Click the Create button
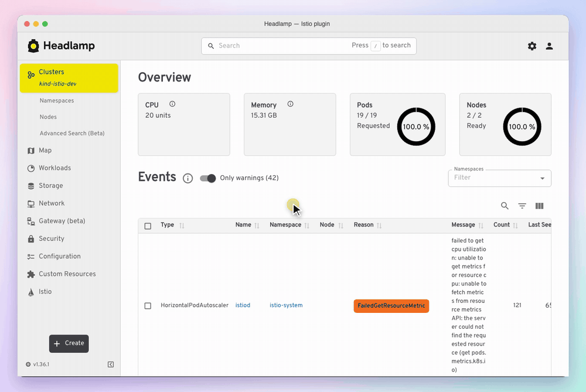The image size is (586, 392). pyautogui.click(x=69, y=343)
